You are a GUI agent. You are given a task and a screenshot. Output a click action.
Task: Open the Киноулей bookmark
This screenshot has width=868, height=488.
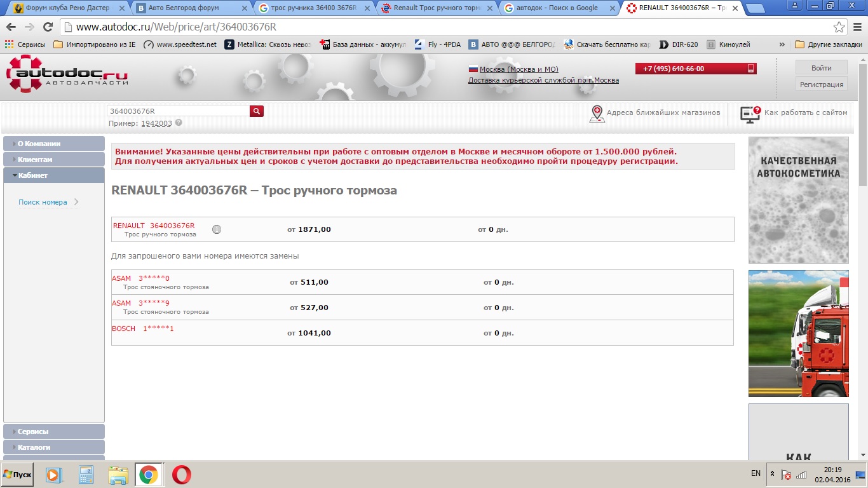[728, 44]
